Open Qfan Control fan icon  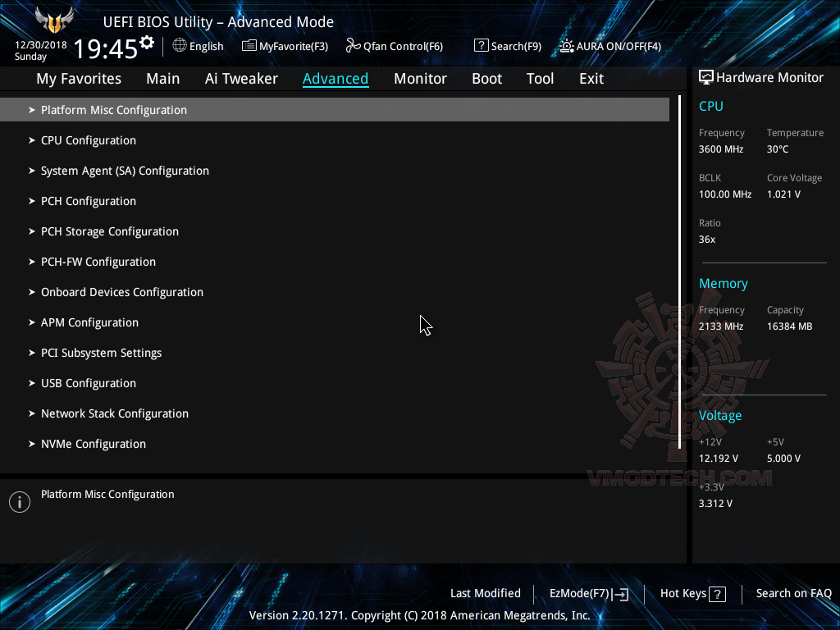353,46
